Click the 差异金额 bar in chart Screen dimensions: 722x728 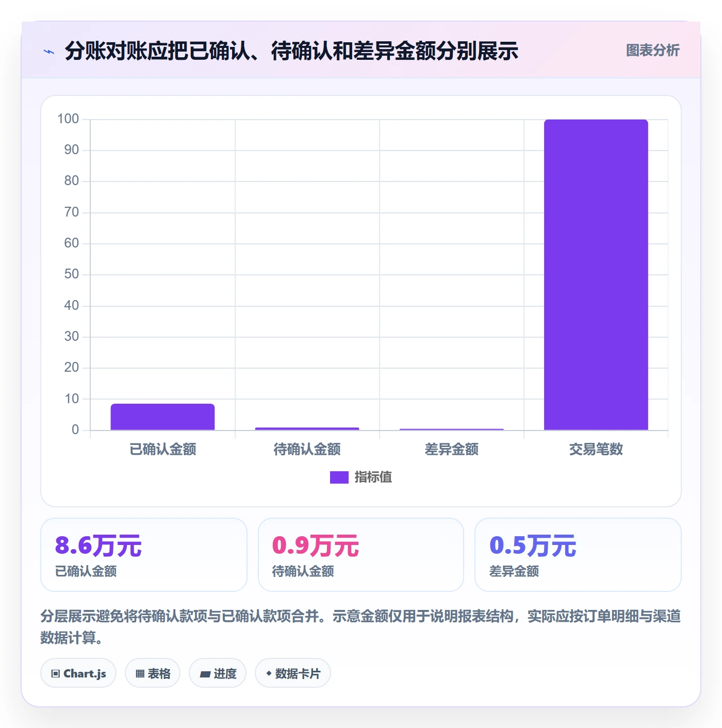click(x=451, y=429)
